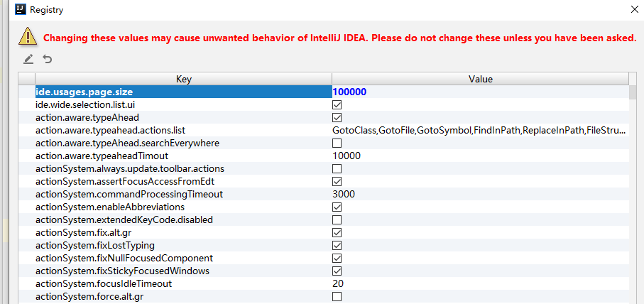
Task: Uncheck actionSystem.enableAbbreviations checkbox
Action: click(337, 207)
